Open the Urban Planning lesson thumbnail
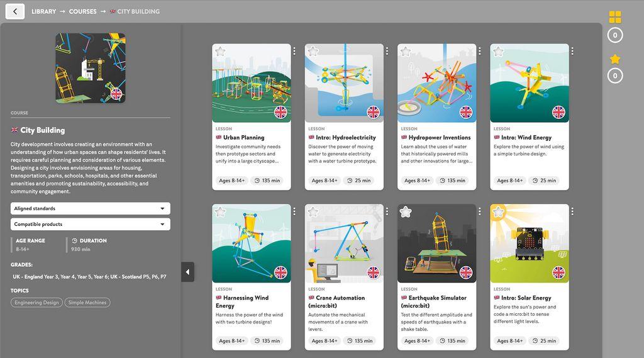The width and height of the screenshot is (644, 358). click(x=252, y=83)
